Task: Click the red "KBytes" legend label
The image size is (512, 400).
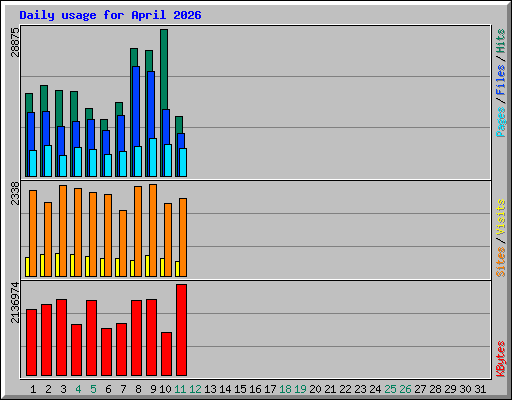Action: [501, 359]
